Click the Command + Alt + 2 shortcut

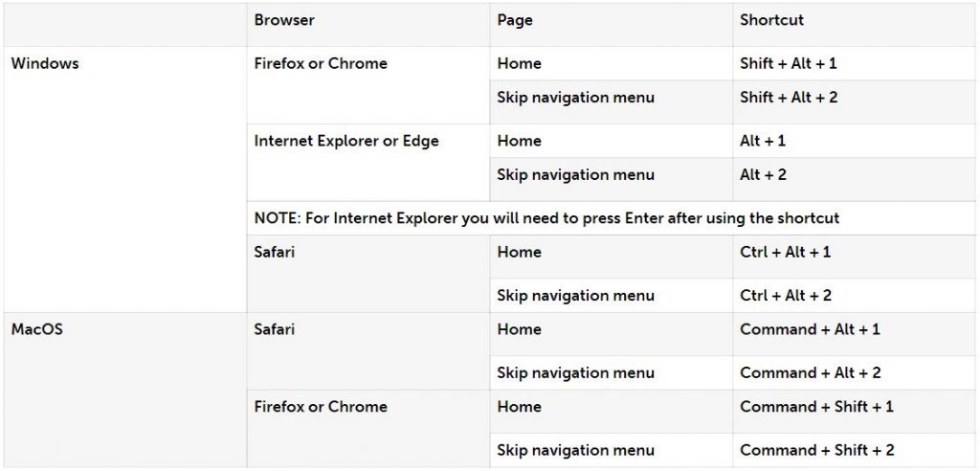pos(810,373)
